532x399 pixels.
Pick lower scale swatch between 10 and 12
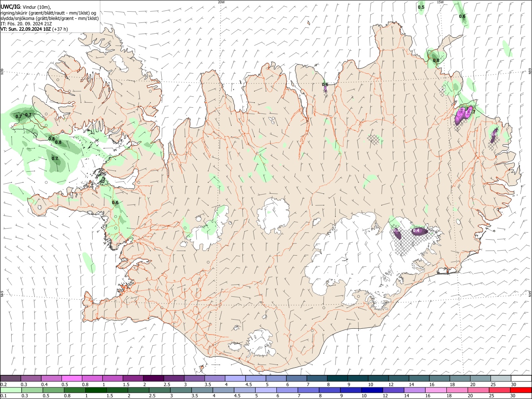pyautogui.click(x=372, y=390)
